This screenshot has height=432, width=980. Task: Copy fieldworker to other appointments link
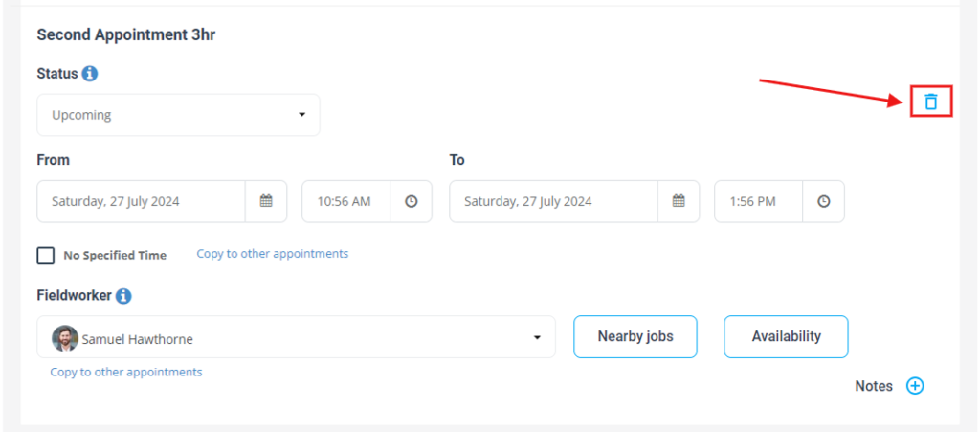point(126,372)
